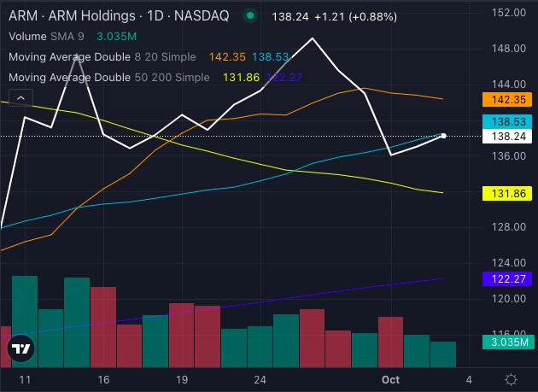This screenshot has width=538, height=392.
Task: Collapse the indicator legend with chevron
Action: click(21, 98)
